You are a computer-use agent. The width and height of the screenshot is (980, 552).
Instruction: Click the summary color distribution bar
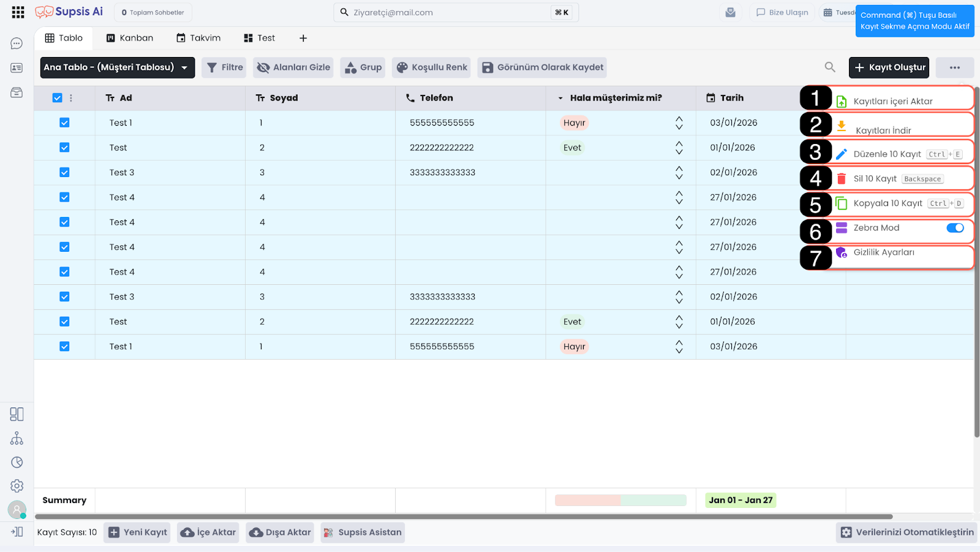pos(620,501)
